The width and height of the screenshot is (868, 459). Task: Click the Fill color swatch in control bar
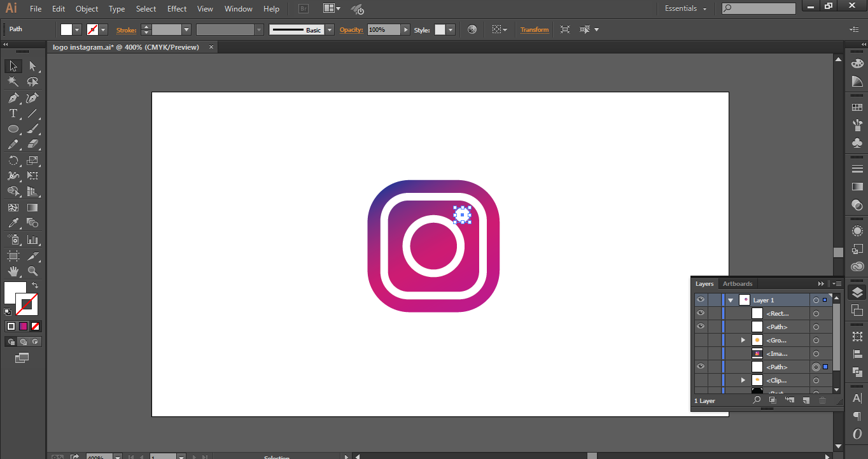click(x=67, y=30)
